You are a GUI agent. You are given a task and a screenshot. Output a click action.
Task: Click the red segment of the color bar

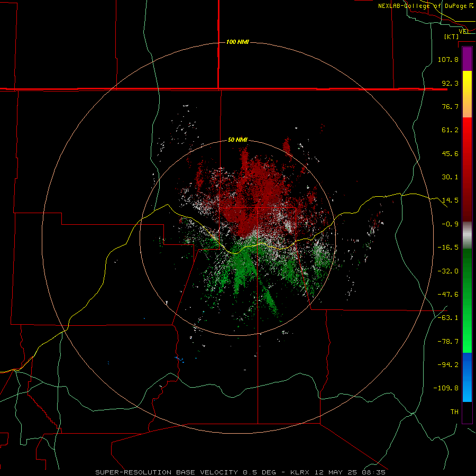click(467, 169)
